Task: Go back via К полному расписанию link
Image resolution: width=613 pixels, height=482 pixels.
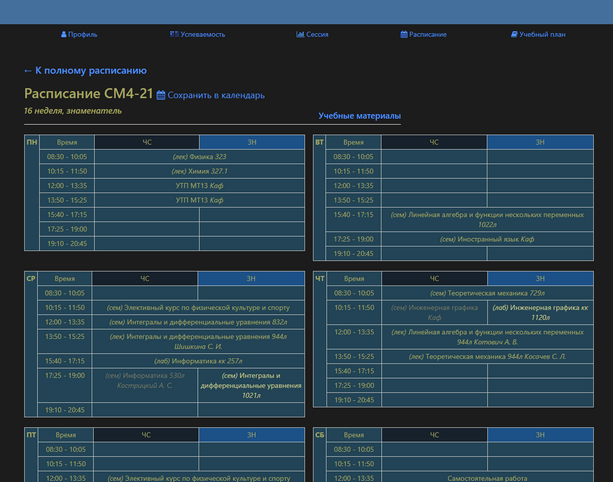Action: [x=85, y=71]
